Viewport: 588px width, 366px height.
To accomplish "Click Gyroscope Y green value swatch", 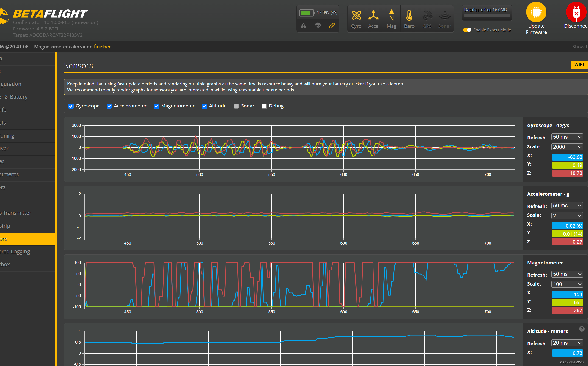I will click(x=567, y=165).
